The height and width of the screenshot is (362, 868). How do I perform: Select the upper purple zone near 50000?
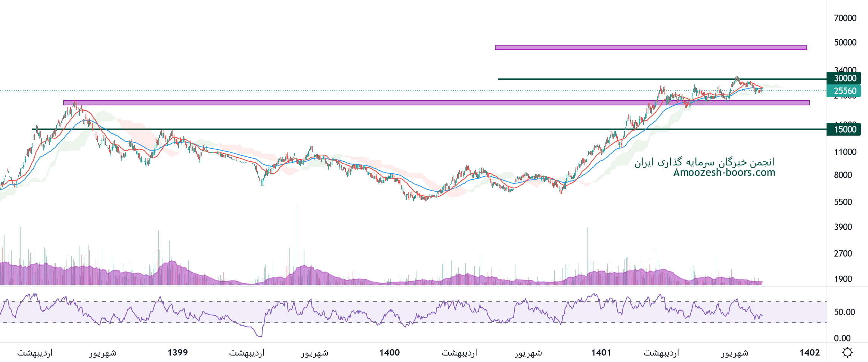pos(651,47)
